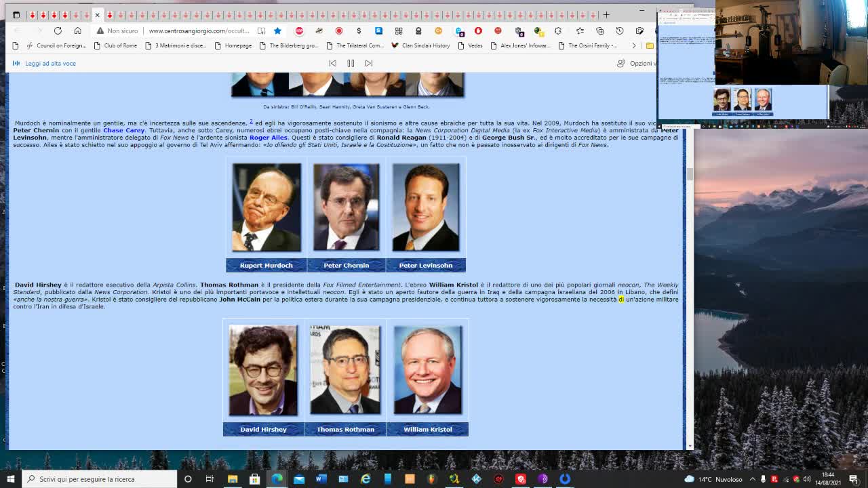Open the red record-circle extension icon

(x=339, y=30)
